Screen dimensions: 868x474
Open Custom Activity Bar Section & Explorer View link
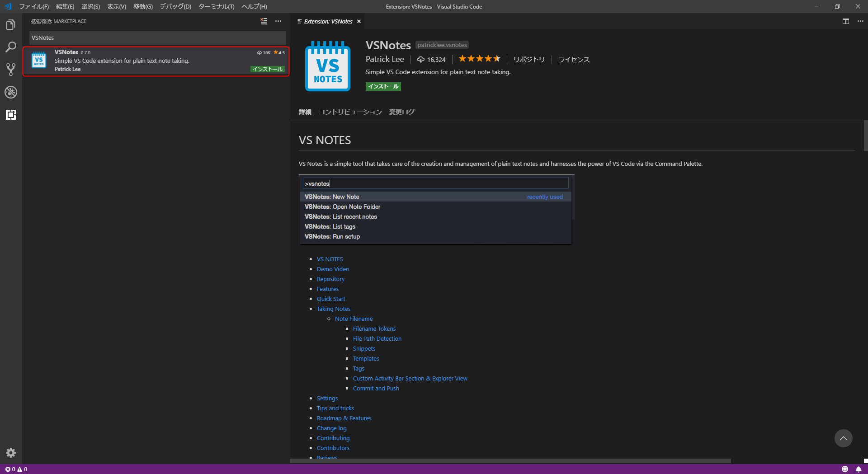click(410, 378)
